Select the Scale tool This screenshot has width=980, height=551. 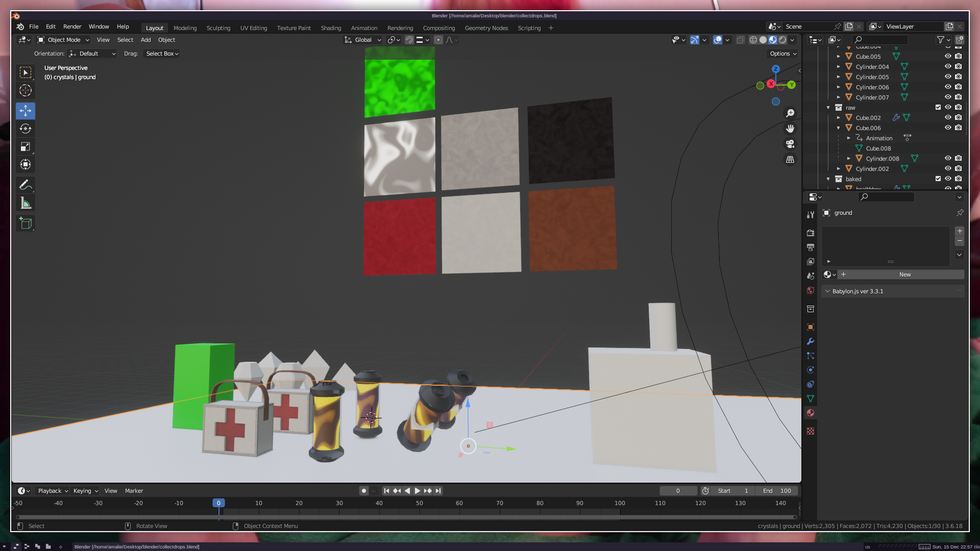coord(26,147)
